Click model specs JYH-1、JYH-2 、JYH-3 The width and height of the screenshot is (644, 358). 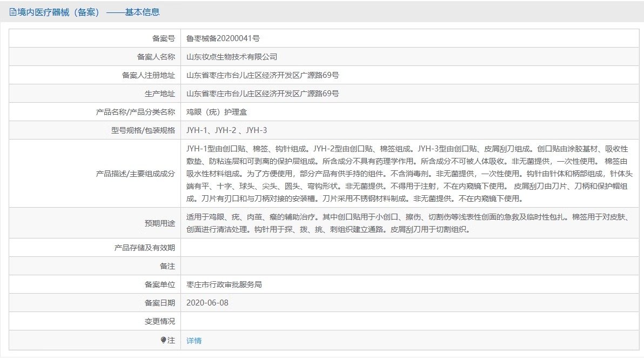click(x=227, y=131)
